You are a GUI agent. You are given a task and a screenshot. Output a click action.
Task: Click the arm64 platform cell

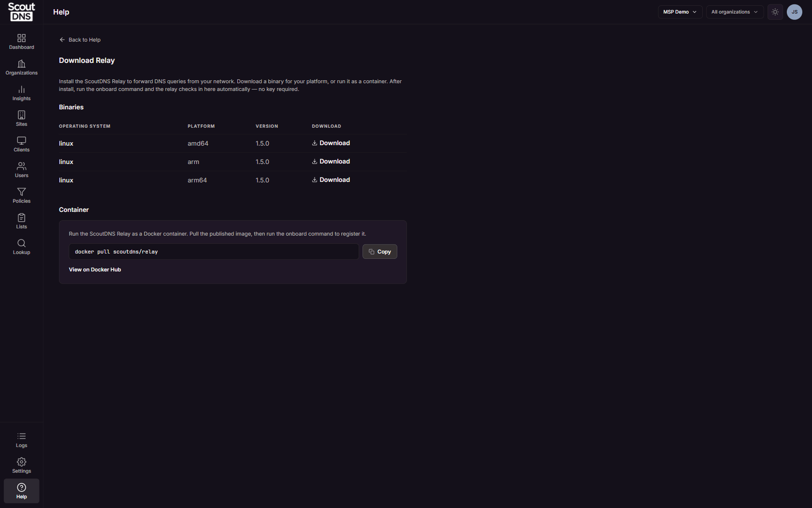(x=197, y=180)
